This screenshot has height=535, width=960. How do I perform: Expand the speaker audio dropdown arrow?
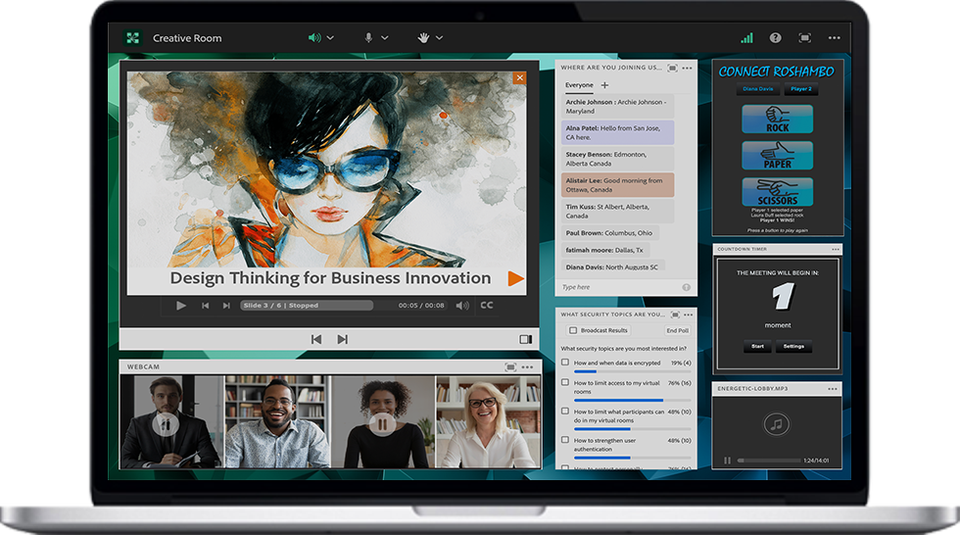pyautogui.click(x=331, y=38)
